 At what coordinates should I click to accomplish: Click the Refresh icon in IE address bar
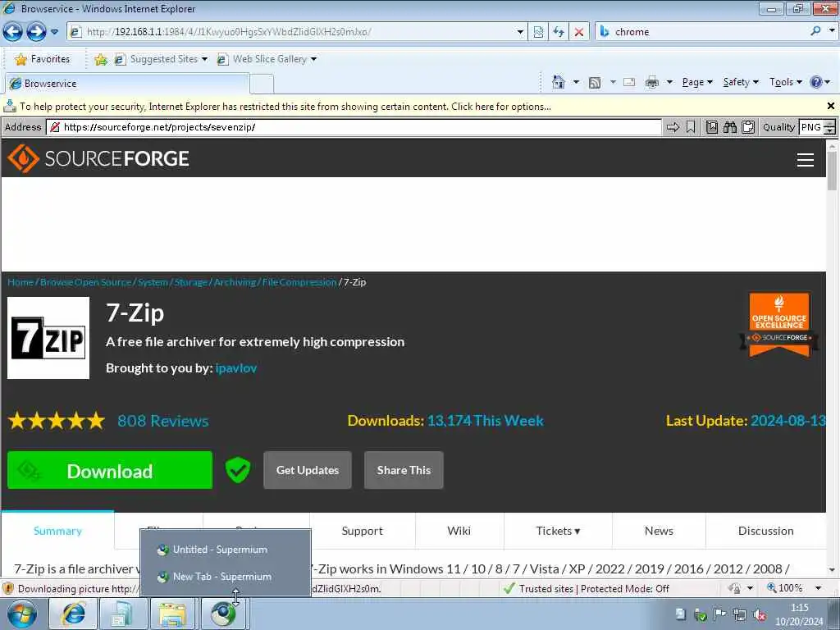click(x=558, y=32)
